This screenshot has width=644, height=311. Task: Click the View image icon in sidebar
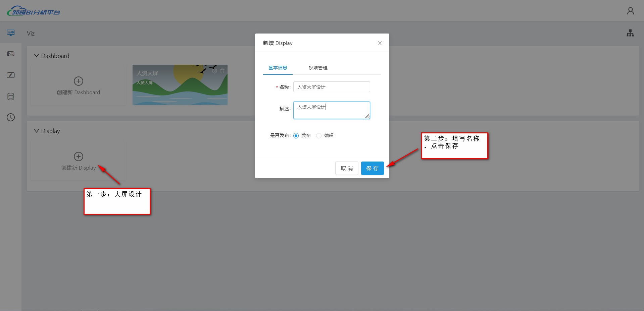click(11, 54)
